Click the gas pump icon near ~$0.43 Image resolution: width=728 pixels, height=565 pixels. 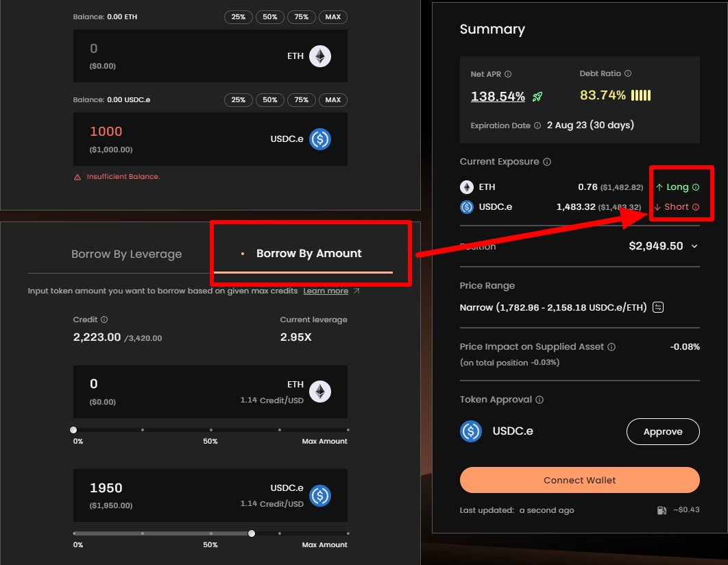click(x=661, y=510)
